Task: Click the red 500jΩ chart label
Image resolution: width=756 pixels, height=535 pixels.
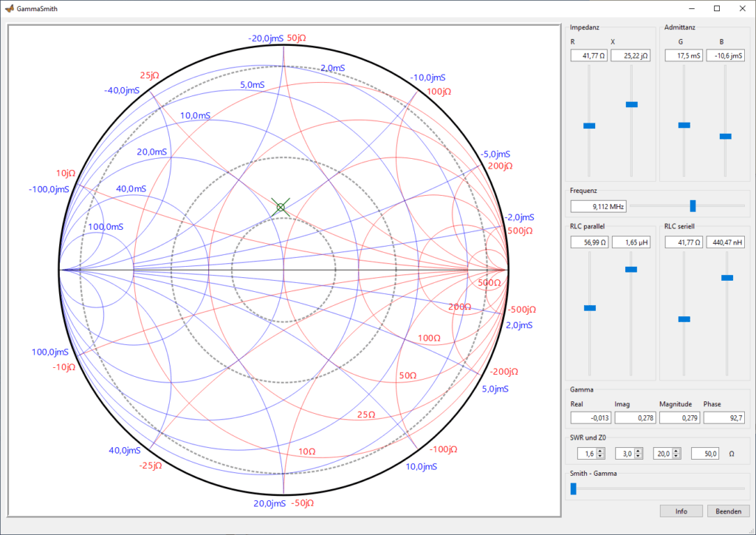Action: coord(520,231)
